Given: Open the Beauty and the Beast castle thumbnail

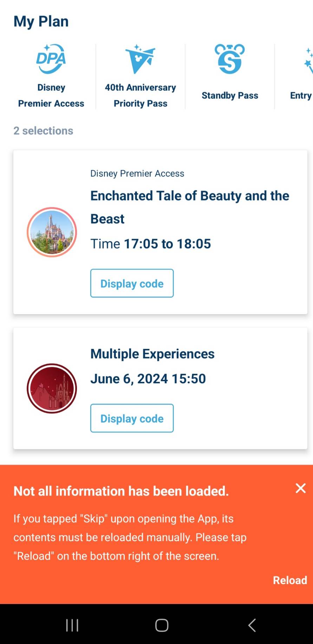Looking at the screenshot, I should point(52,232).
